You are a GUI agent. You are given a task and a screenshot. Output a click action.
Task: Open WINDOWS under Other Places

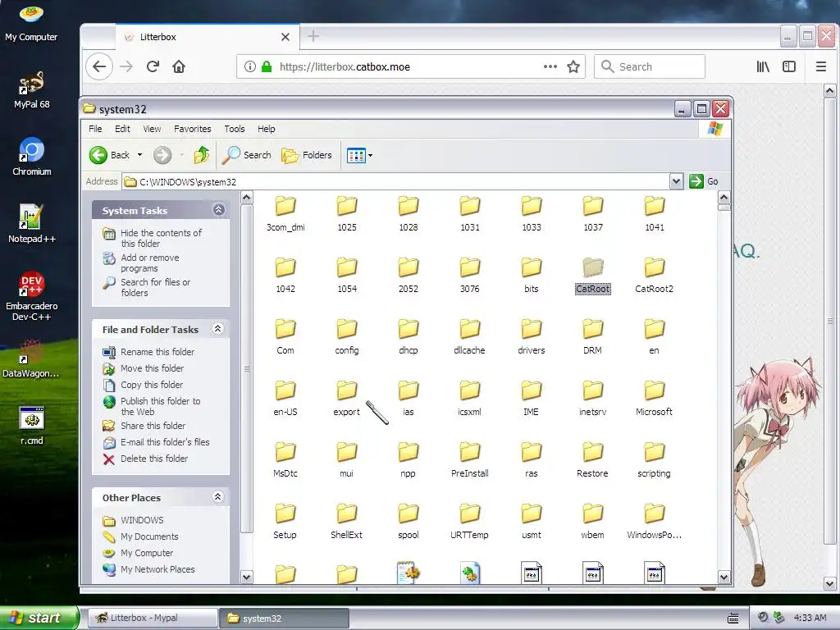[x=142, y=519]
